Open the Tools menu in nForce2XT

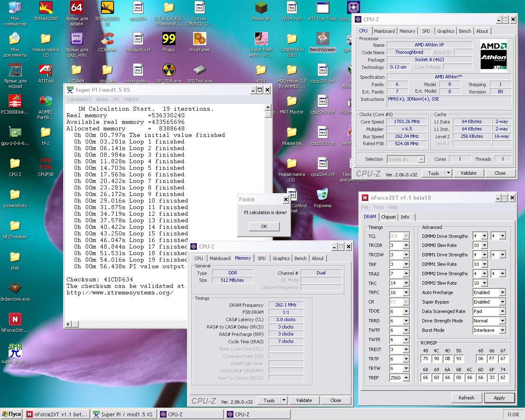tap(379, 207)
